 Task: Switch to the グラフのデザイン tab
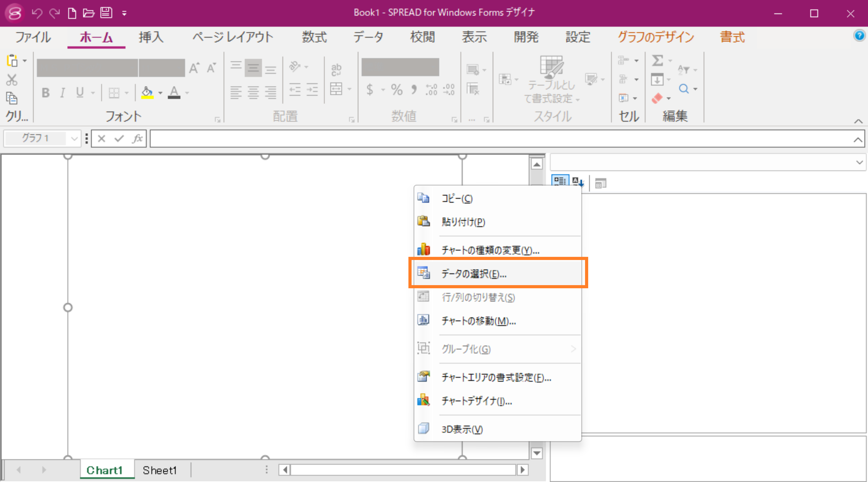656,37
